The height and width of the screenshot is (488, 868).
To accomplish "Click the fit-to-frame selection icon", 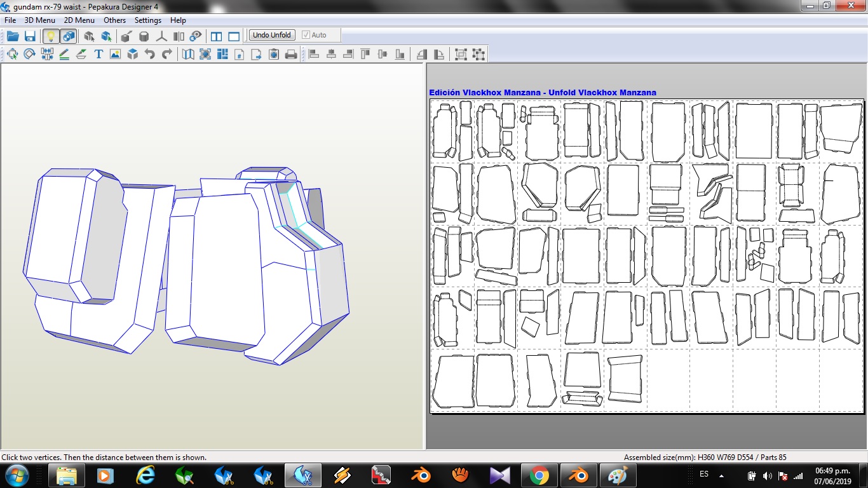I will click(x=205, y=54).
